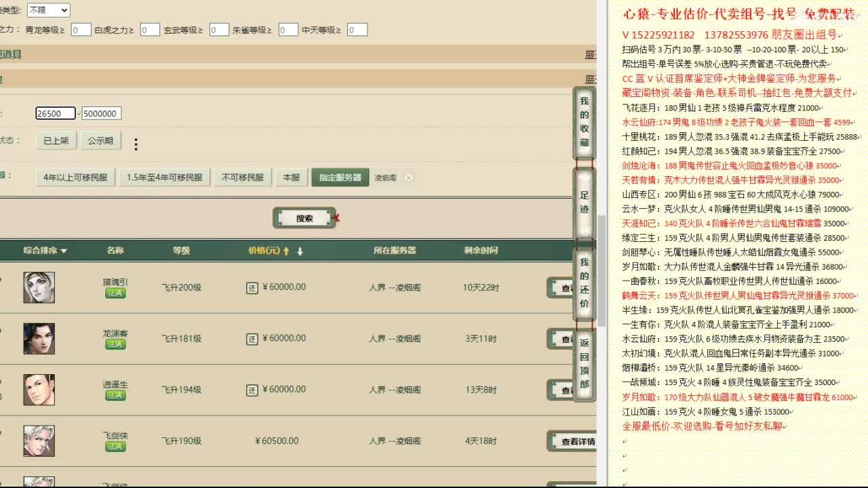Toggle the 公示期 status filter
The height and width of the screenshot is (488, 868).
100,141
